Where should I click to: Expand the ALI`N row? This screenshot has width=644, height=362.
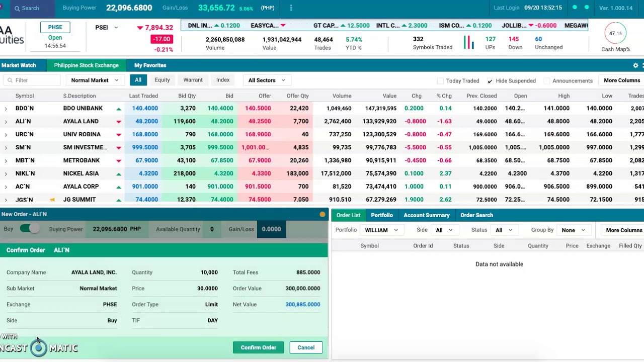(x=6, y=122)
